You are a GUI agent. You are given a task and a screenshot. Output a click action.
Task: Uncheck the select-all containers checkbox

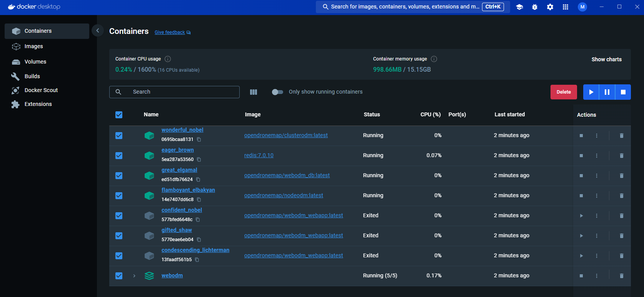pyautogui.click(x=119, y=115)
